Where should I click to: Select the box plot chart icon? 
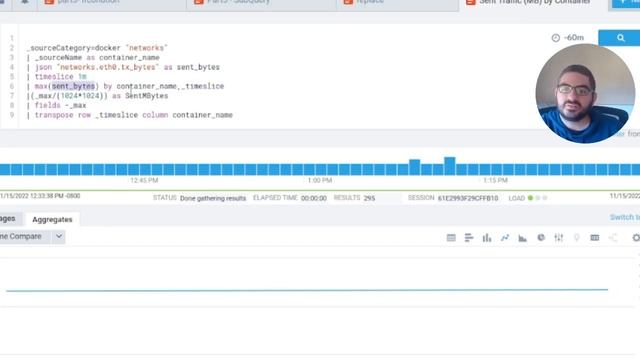[x=559, y=238]
